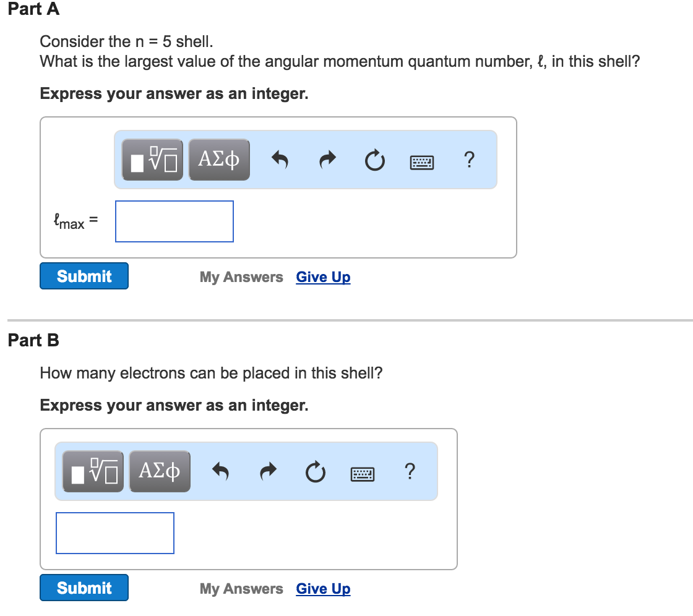Open Greek symbols menu in Part A
Image resolution: width=693 pixels, height=616 pixels.
coord(219,160)
